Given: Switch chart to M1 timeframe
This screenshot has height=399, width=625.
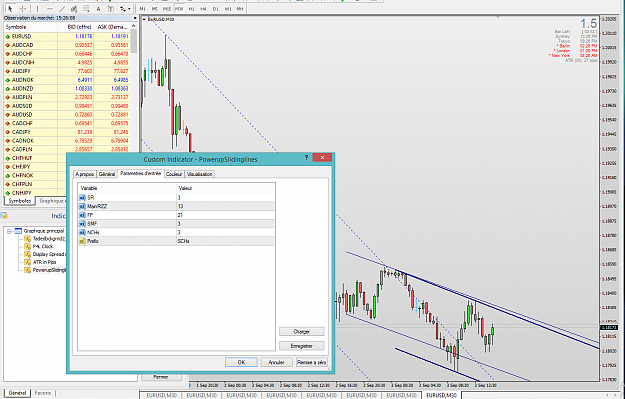Looking at the screenshot, I should [143, 9].
